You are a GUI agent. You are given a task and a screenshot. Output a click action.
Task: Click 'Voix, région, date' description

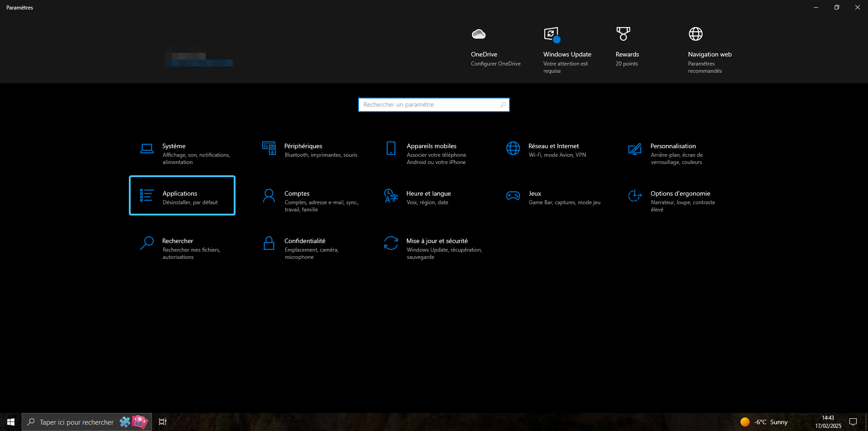pos(427,202)
